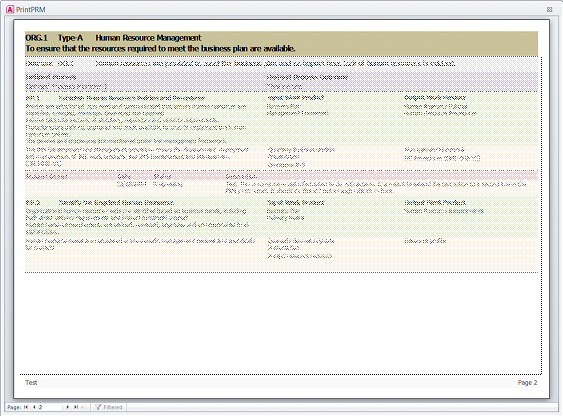Click the purple Defined Process section band
Image resolution: width=563 pixels, height=416 pixels.
pyautogui.click(x=282, y=81)
